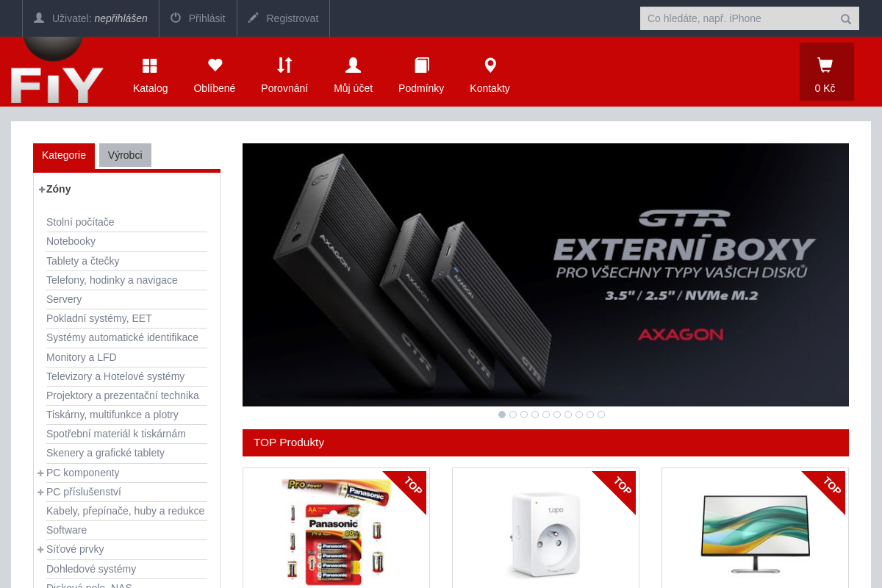Open Kabely, přepínače, huby a redukce
The height and width of the screenshot is (588, 882).
tap(125, 511)
